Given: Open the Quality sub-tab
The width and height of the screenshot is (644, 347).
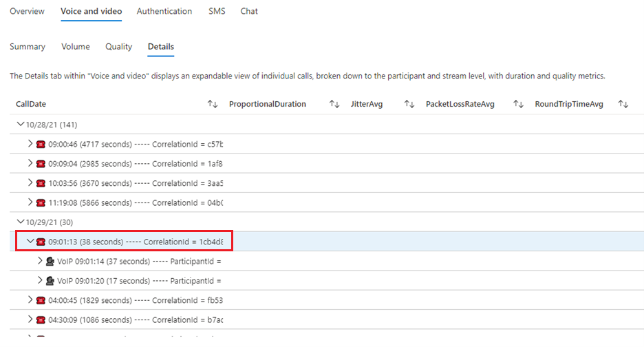Looking at the screenshot, I should [x=119, y=46].
